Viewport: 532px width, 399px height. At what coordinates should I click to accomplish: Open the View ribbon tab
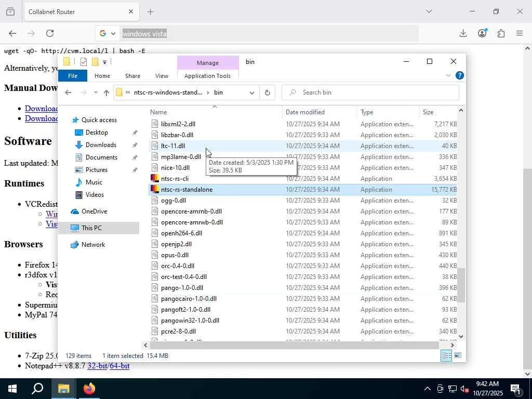(x=162, y=76)
